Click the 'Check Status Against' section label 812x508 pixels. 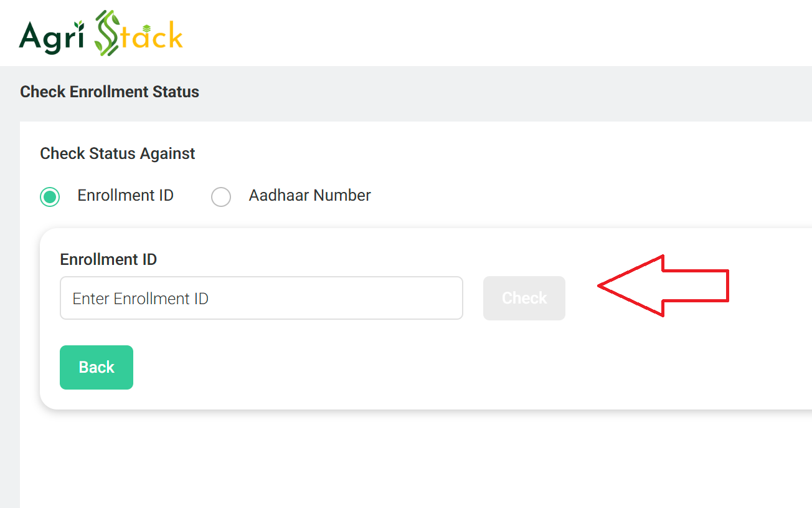[117, 153]
